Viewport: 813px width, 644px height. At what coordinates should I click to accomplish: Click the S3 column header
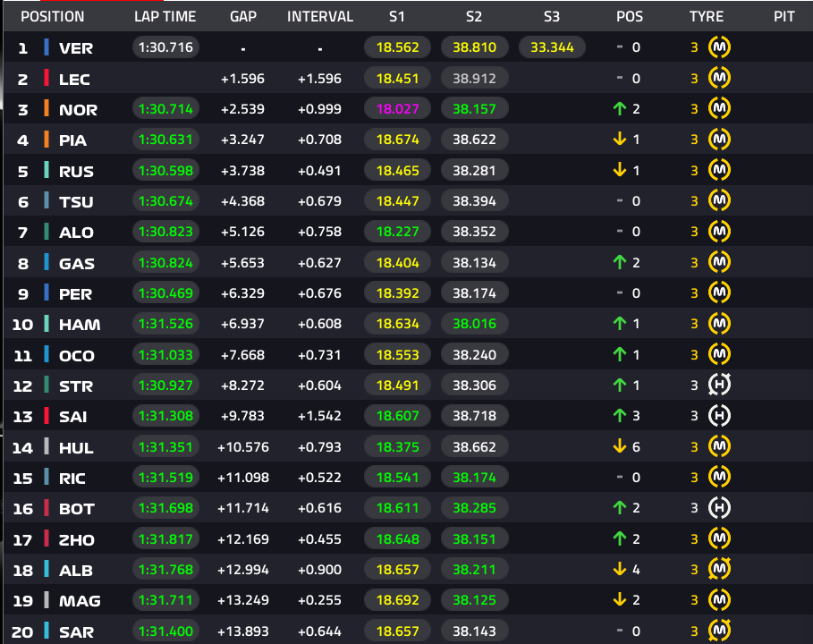(x=552, y=17)
